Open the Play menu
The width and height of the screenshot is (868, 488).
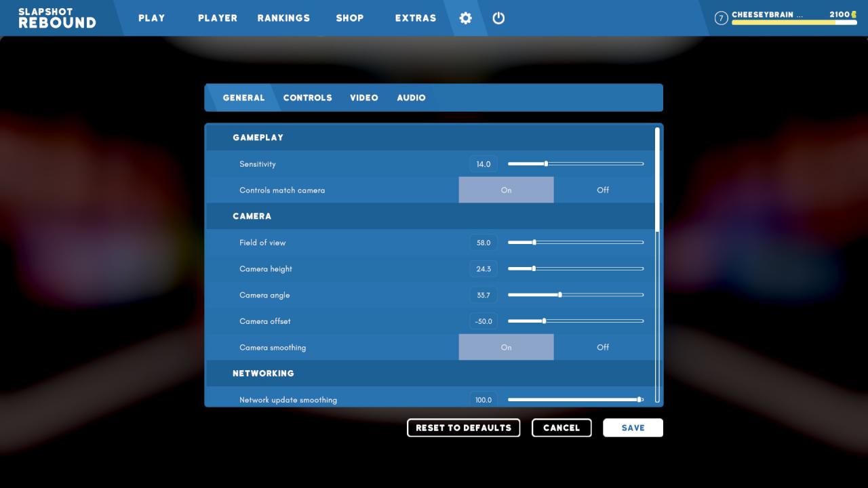(151, 18)
